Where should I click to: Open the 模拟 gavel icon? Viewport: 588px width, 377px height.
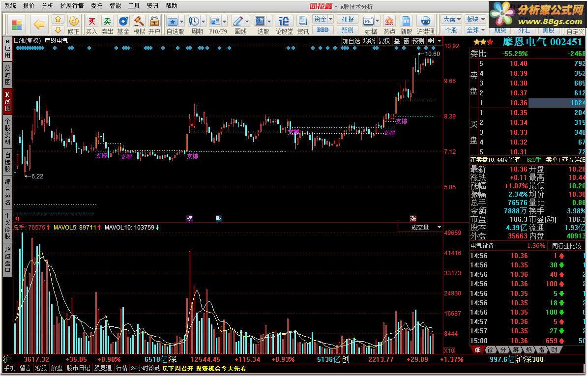[x=139, y=21]
